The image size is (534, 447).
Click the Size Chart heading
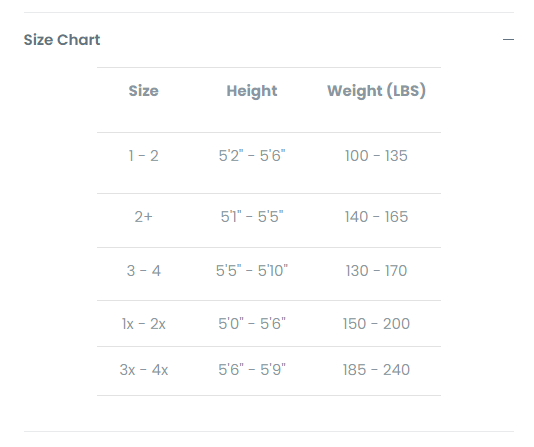62,40
